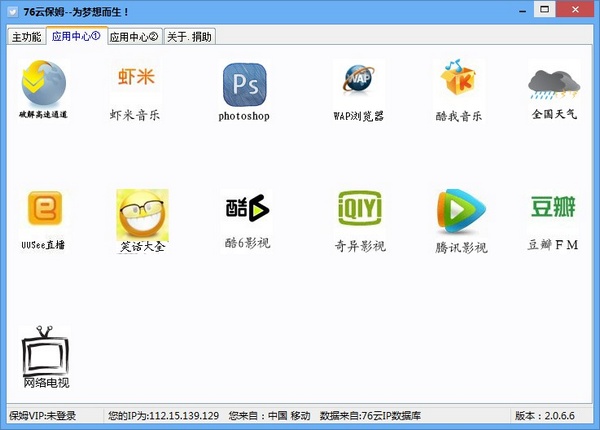Click the 腾讯影视 label text
Viewport: 600px width, 430px height.
[461, 248]
